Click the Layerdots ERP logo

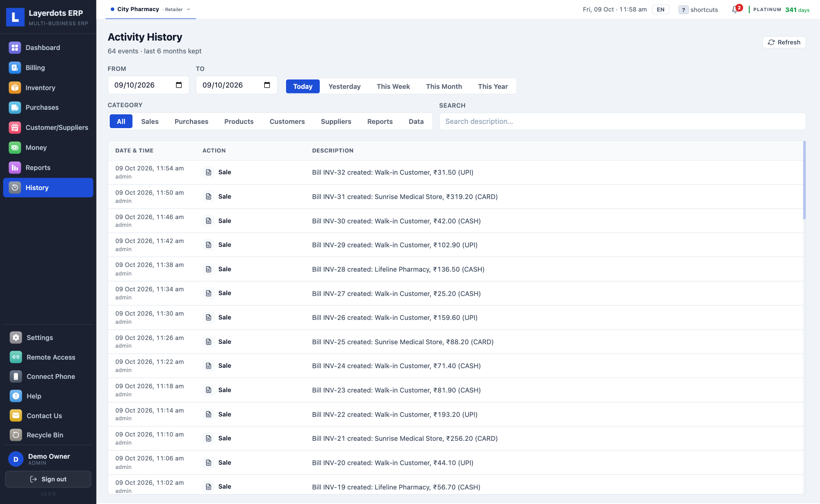tap(15, 17)
